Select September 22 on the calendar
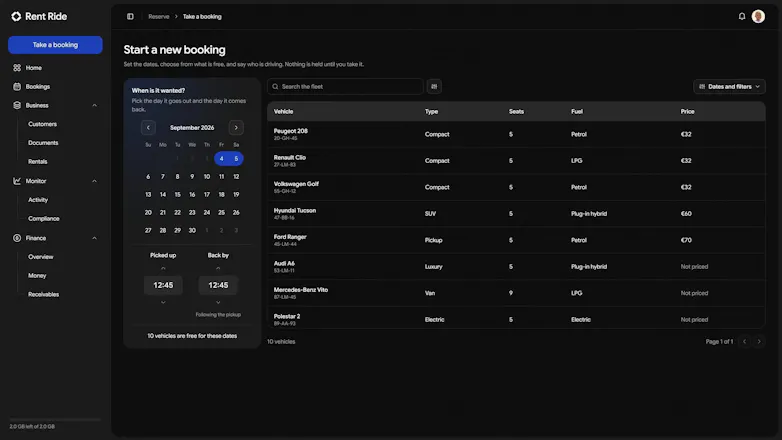The width and height of the screenshot is (782, 440). 177,213
